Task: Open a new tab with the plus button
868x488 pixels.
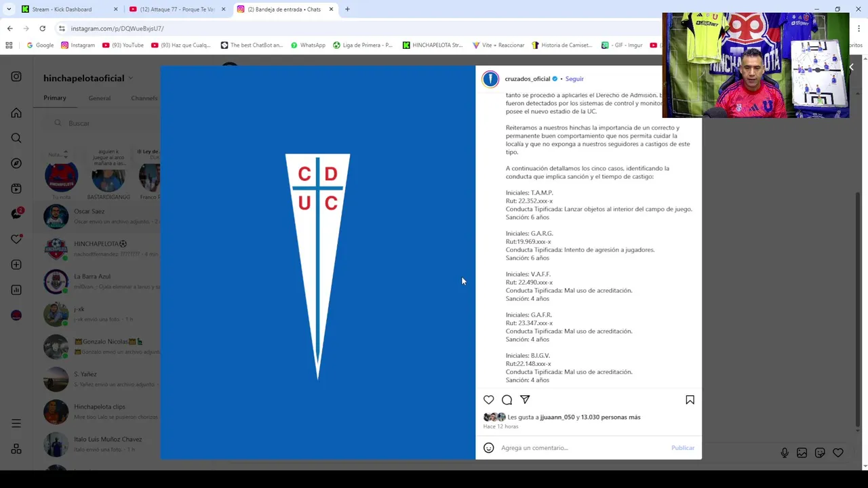Action: click(347, 9)
